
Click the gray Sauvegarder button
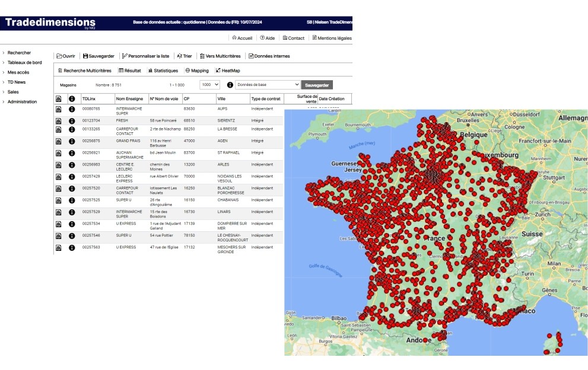click(317, 85)
